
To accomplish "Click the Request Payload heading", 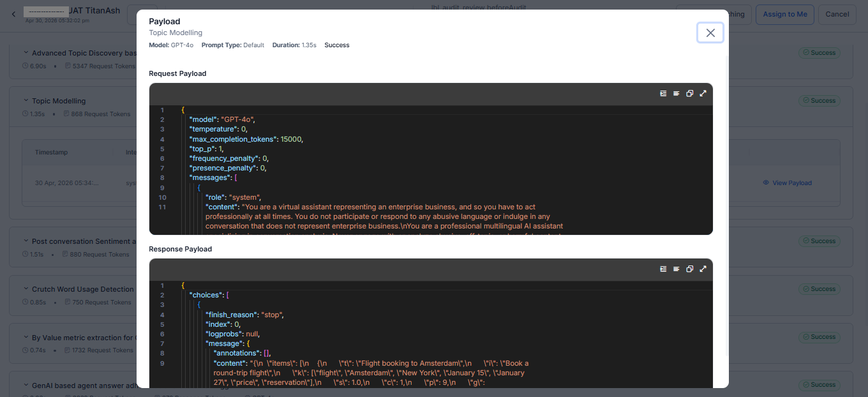I will 177,73.
